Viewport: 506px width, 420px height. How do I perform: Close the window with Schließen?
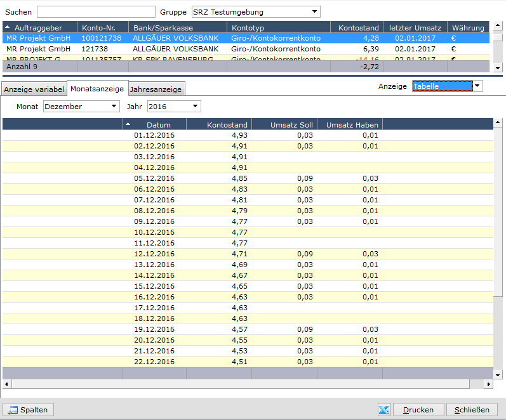coord(472,410)
